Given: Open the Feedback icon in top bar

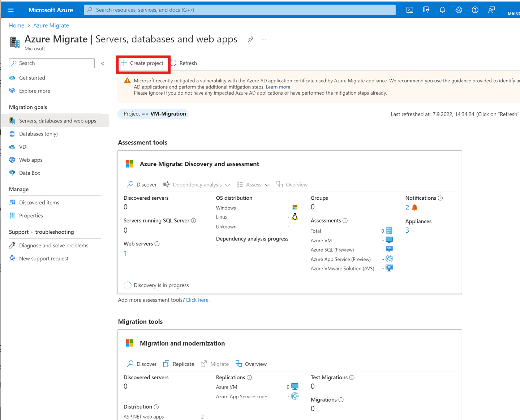Looking at the screenshot, I should pyautogui.click(x=491, y=10).
